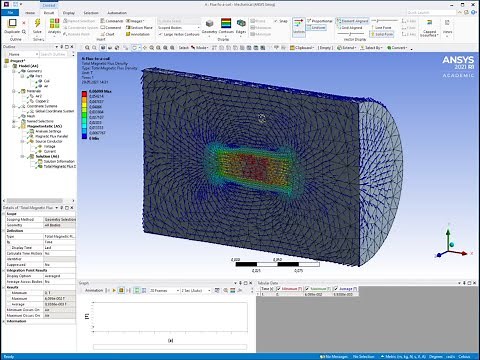Collapse the Source Conductor node
The height and width of the screenshot is (360, 480).
point(22,141)
